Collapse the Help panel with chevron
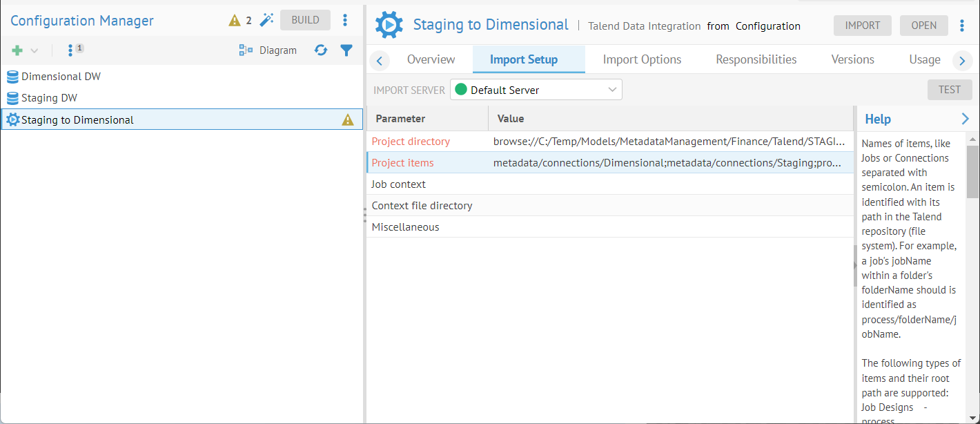Screen dimensions: 980x424 [x=965, y=119]
